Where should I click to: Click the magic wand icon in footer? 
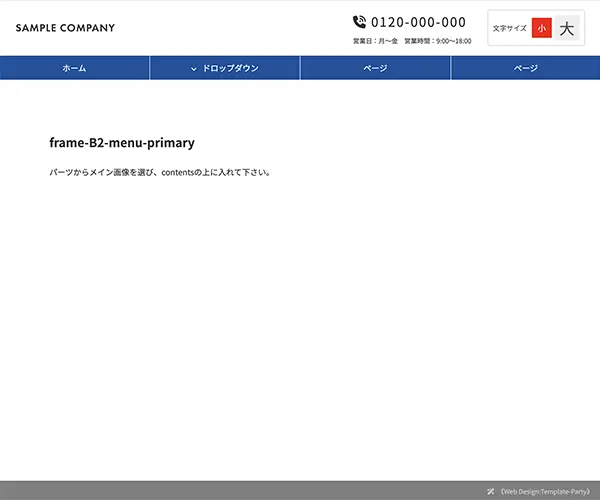pyautogui.click(x=491, y=491)
